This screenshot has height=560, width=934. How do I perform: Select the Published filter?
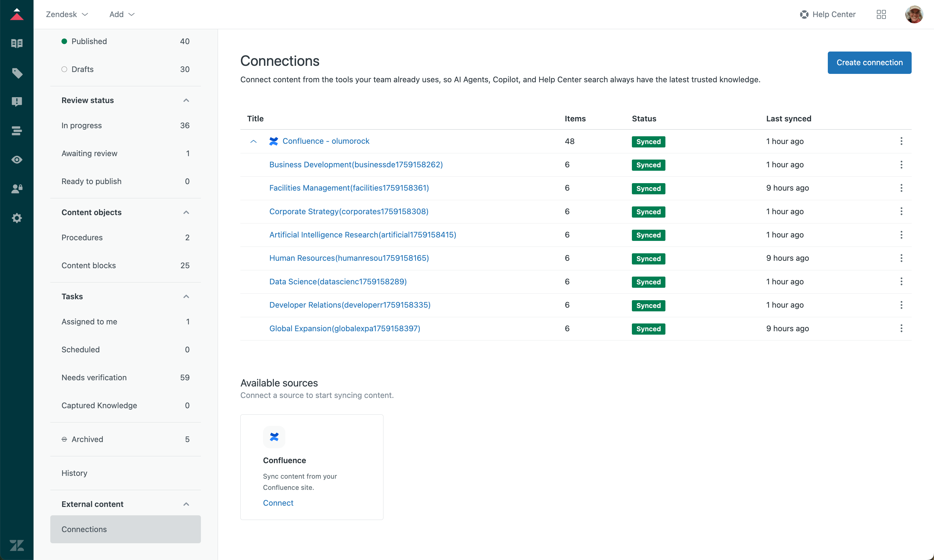click(89, 42)
